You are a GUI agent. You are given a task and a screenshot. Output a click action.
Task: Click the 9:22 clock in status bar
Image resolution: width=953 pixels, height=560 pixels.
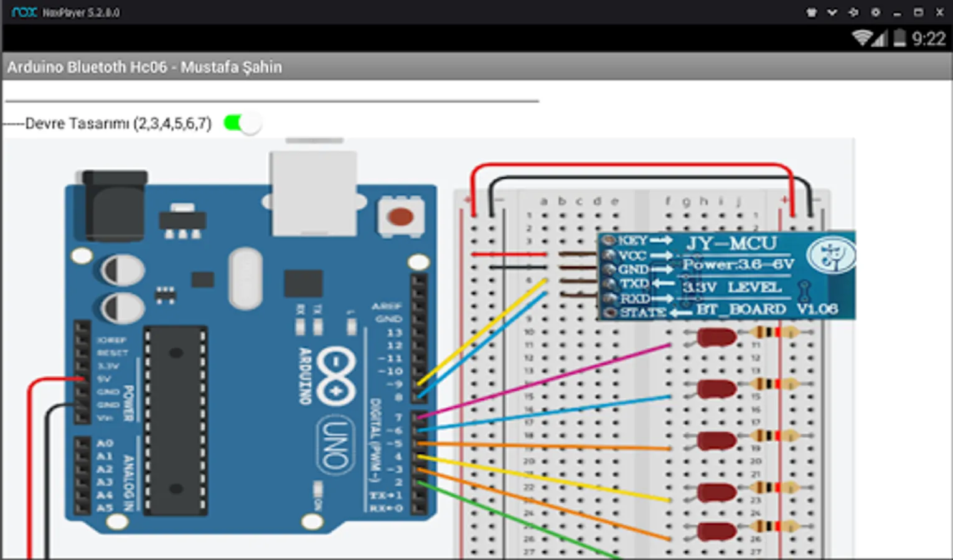pos(929,39)
